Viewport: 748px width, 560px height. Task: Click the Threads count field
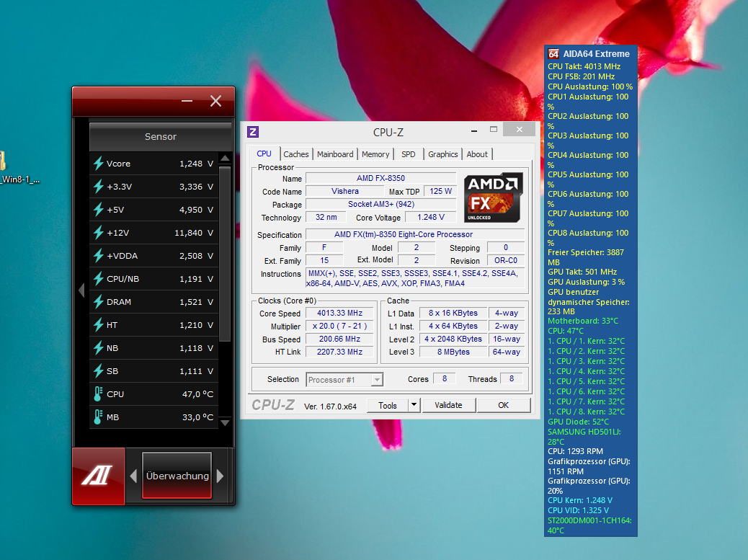(512, 378)
